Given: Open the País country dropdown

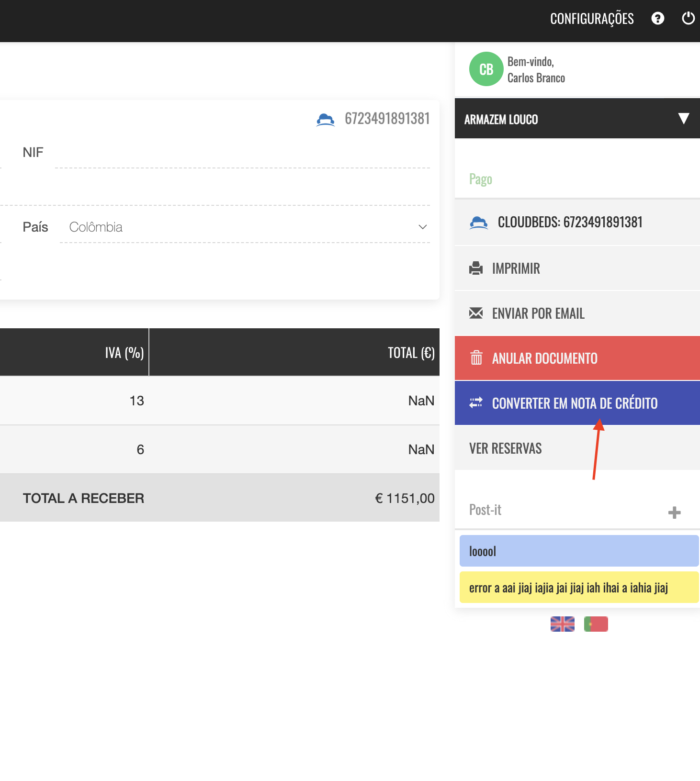Looking at the screenshot, I should pyautogui.click(x=244, y=227).
